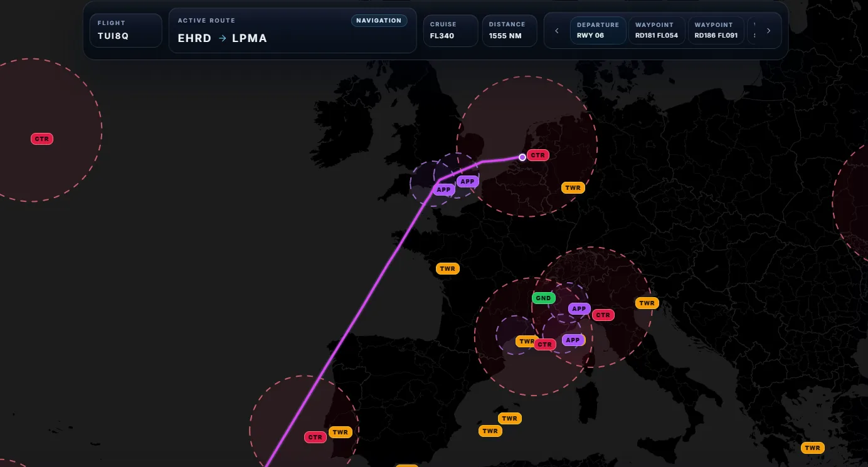
Task: Click the LPMA destination airport code
Action: [250, 38]
